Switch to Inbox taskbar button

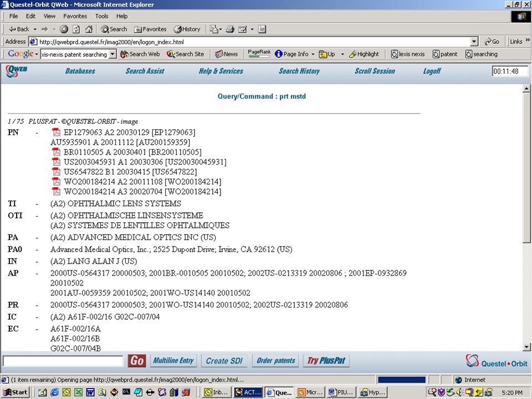(x=217, y=392)
